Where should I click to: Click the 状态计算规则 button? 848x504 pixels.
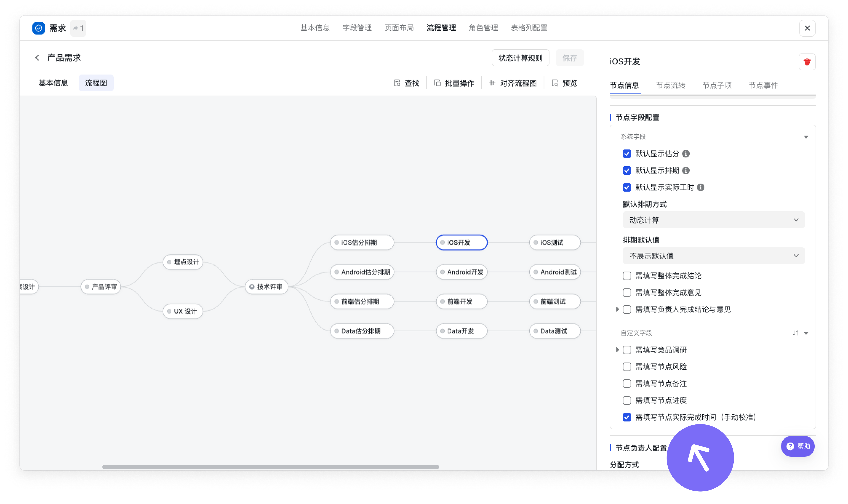[520, 58]
